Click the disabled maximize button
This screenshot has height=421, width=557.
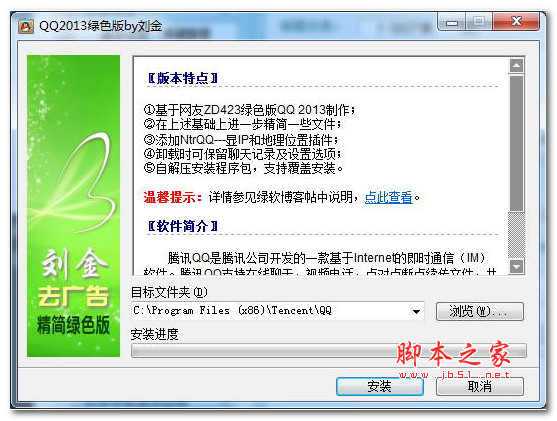pyautogui.click(x=478, y=22)
